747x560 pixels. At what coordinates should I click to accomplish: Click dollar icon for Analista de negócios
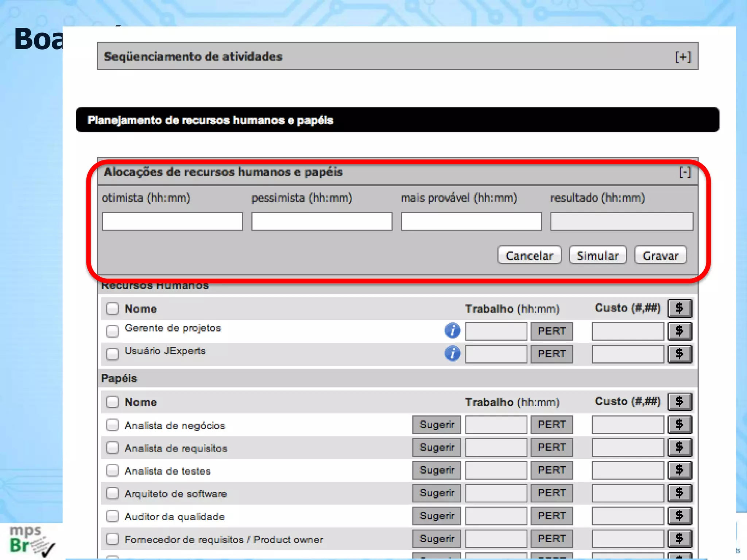[x=680, y=424]
